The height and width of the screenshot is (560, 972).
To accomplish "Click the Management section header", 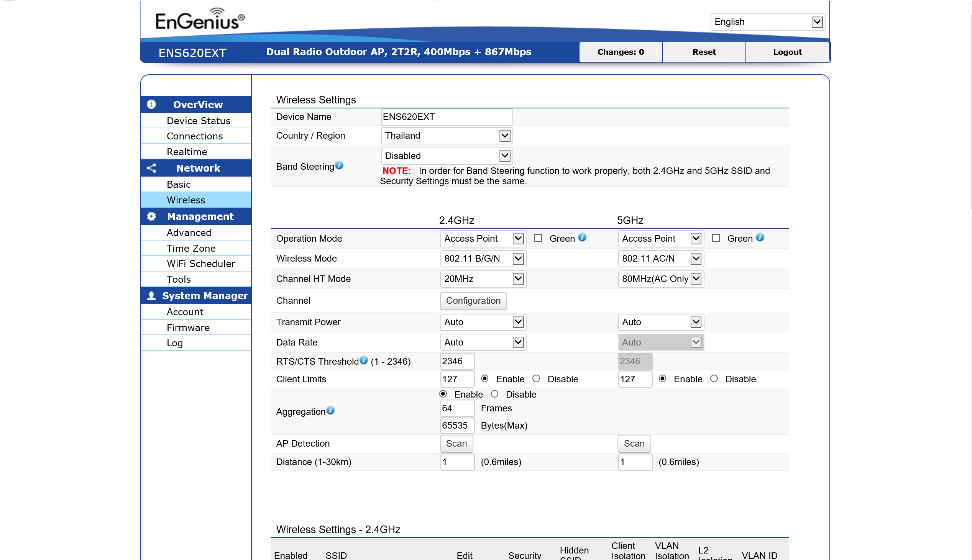I will pos(196,216).
